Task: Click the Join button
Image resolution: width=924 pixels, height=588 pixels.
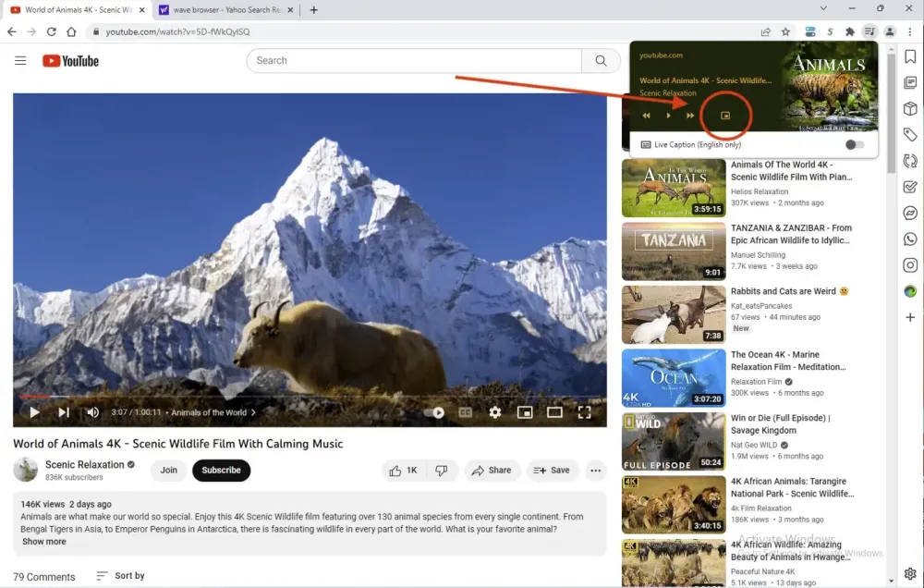Action: 168,471
